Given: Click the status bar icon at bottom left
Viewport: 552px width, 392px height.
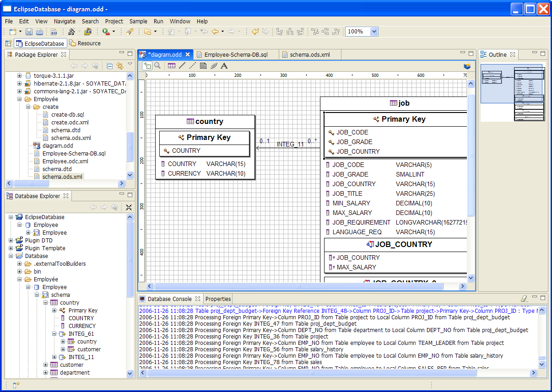Looking at the screenshot, I should pos(16,385).
